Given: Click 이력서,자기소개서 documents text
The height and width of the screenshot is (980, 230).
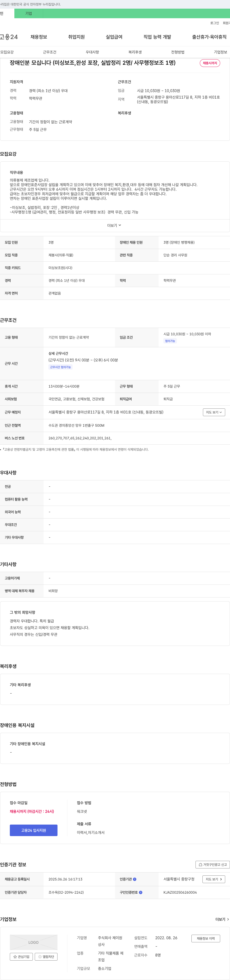Looking at the screenshot, I should tap(91, 832).
